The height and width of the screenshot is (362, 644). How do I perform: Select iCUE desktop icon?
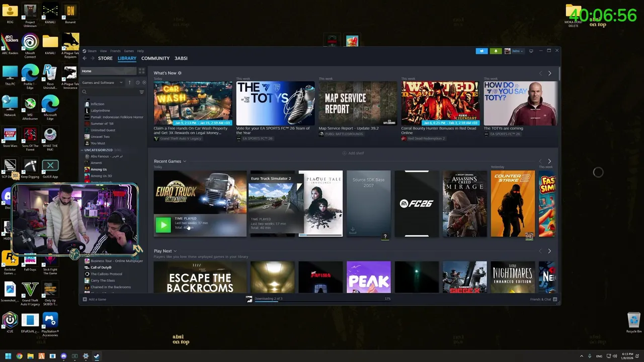click(10, 323)
